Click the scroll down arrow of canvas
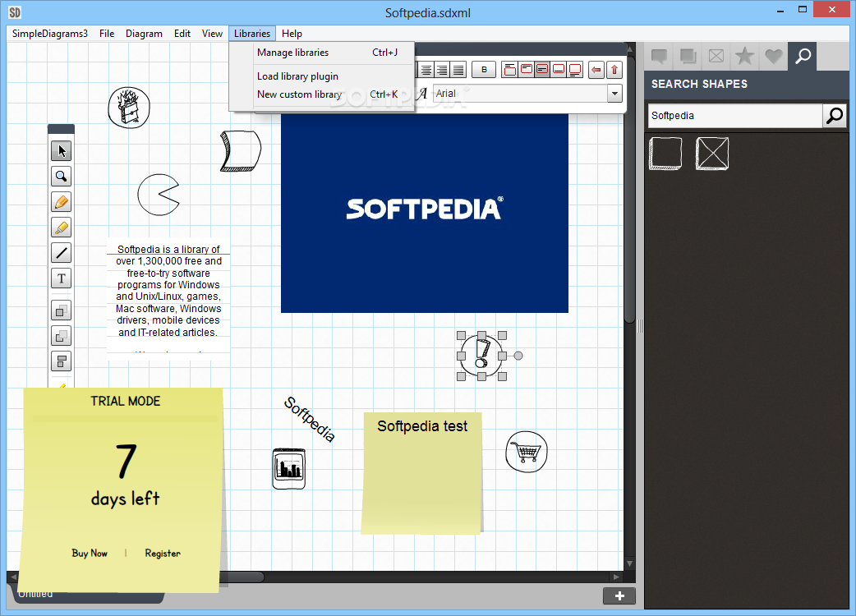 pyautogui.click(x=629, y=563)
